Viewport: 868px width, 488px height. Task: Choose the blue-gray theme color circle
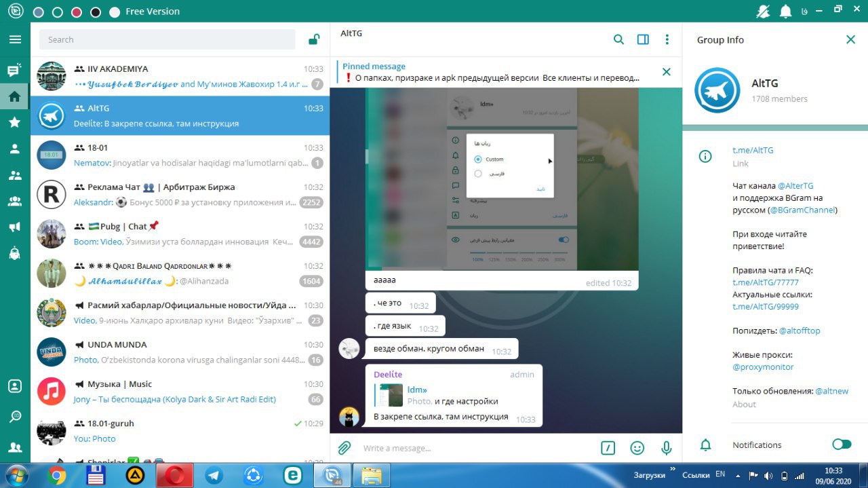39,12
